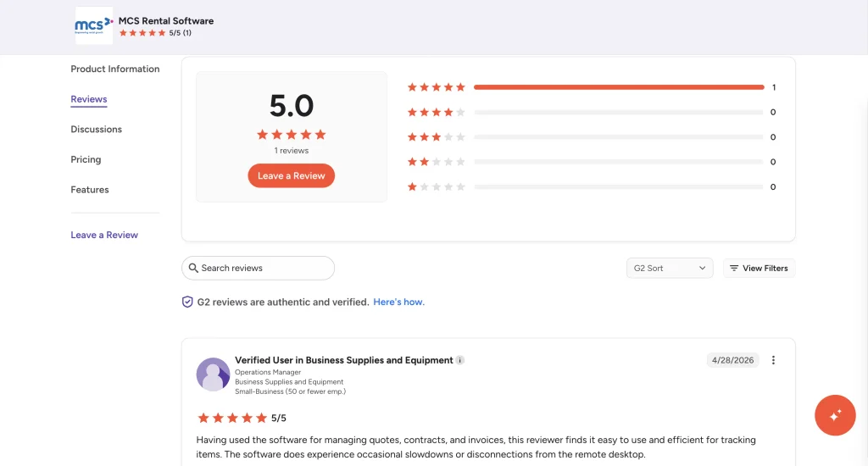Click the one-star empty progress bar
This screenshot has width=868, height=466.
pos(619,187)
